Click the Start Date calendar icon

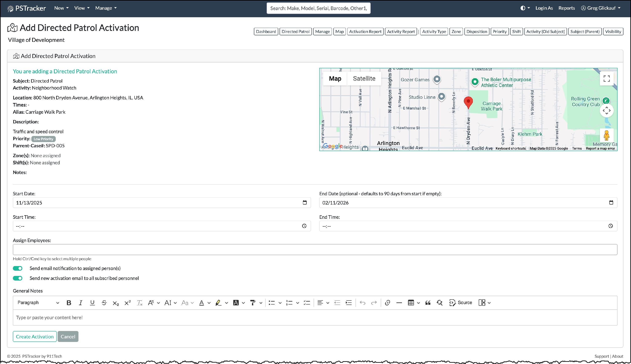tap(305, 203)
